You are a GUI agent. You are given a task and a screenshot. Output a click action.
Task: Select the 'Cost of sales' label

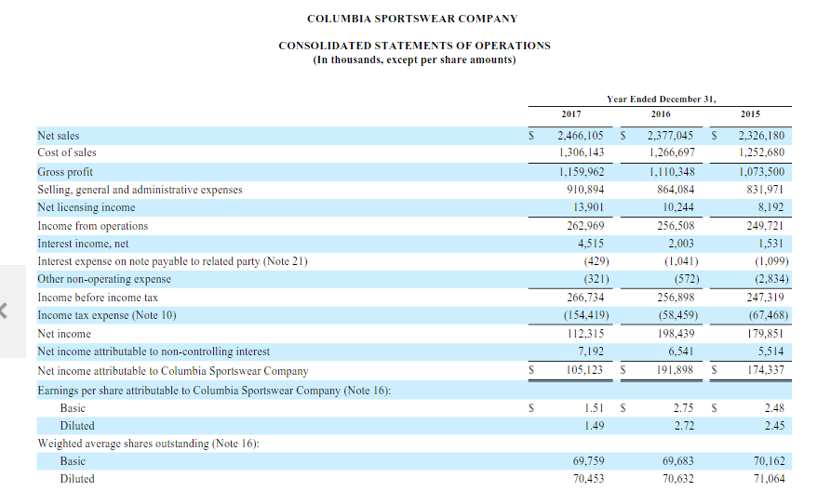point(67,153)
